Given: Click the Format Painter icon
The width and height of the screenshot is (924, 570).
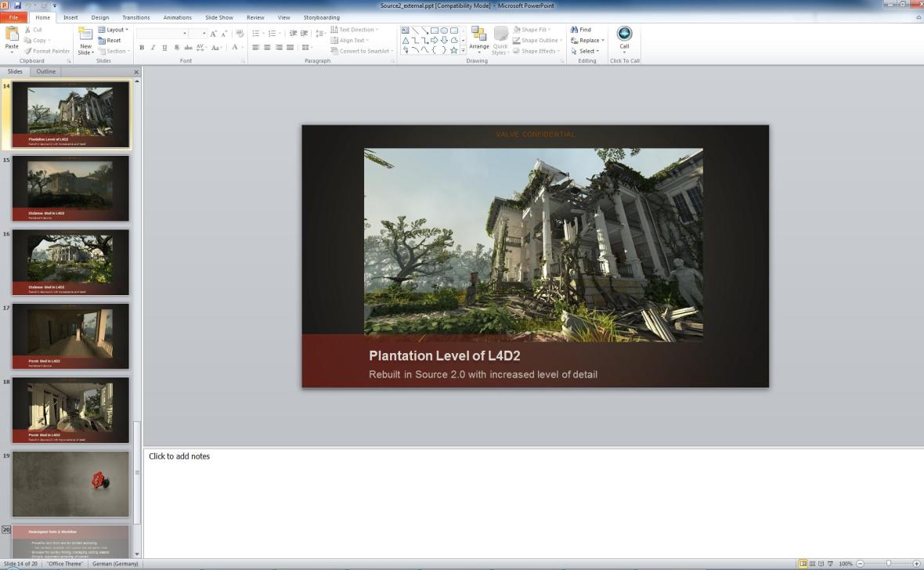Looking at the screenshot, I should pyautogui.click(x=28, y=50).
